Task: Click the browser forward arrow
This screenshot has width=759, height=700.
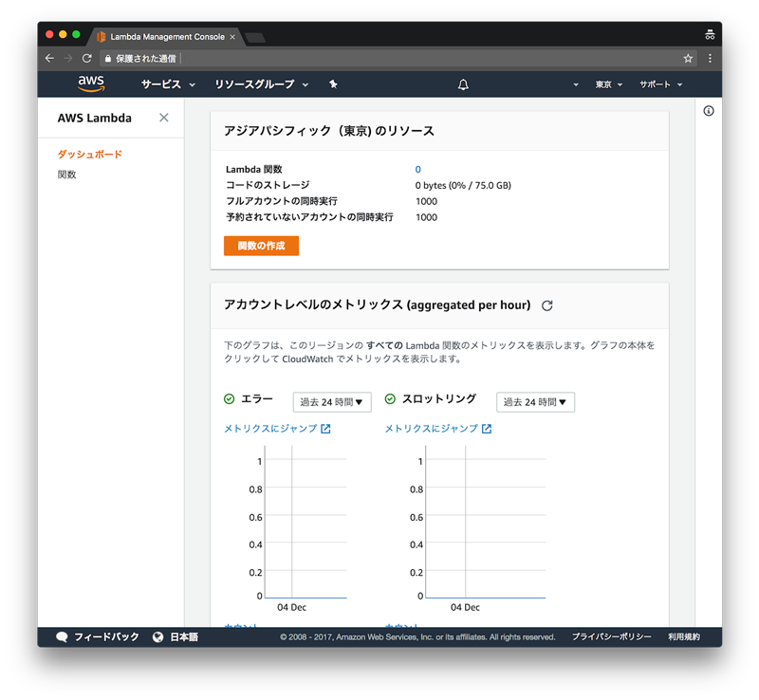Action: [67, 59]
